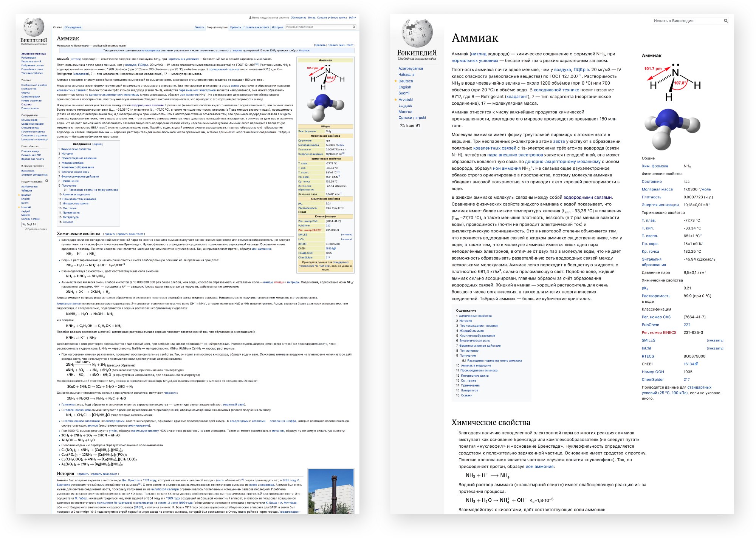This screenshot has height=538, width=756.
Task: Click external link icon next to 16134 on right
Action: pyautogui.click(x=697, y=364)
